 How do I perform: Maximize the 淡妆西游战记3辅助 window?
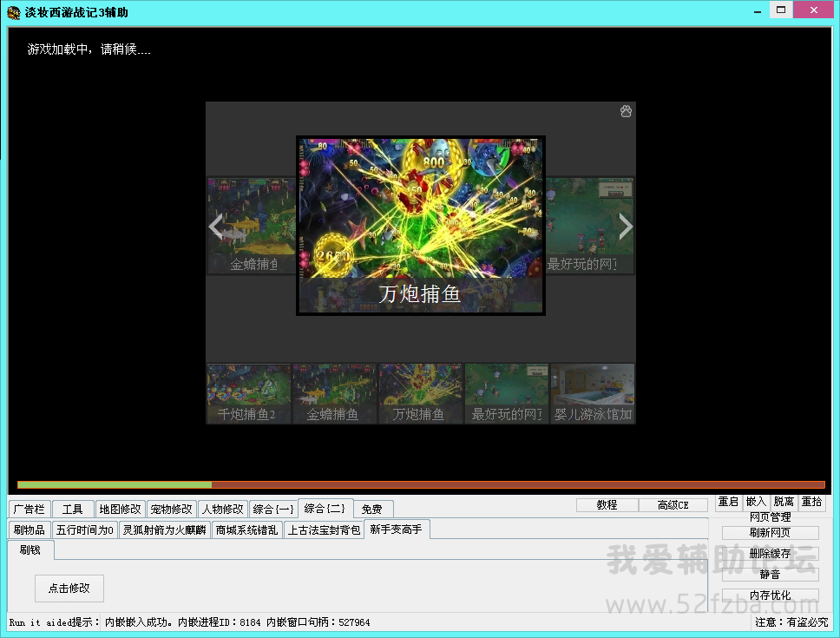[x=781, y=10]
